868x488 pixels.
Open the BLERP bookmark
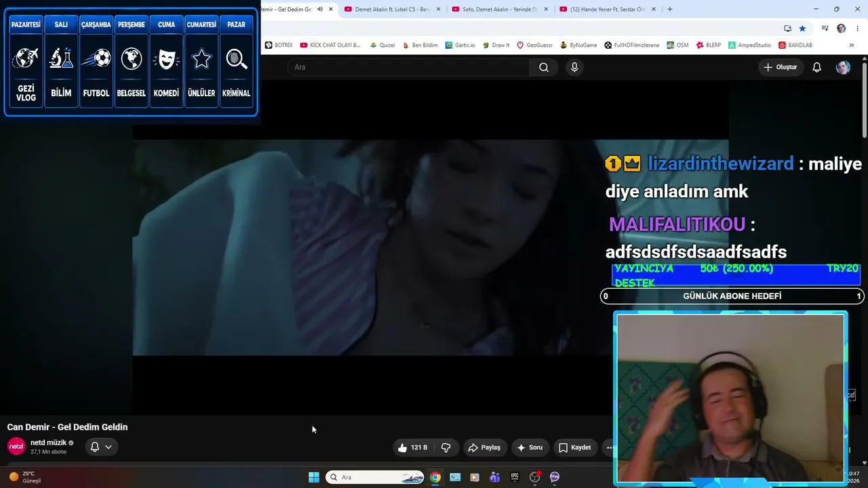pyautogui.click(x=708, y=45)
